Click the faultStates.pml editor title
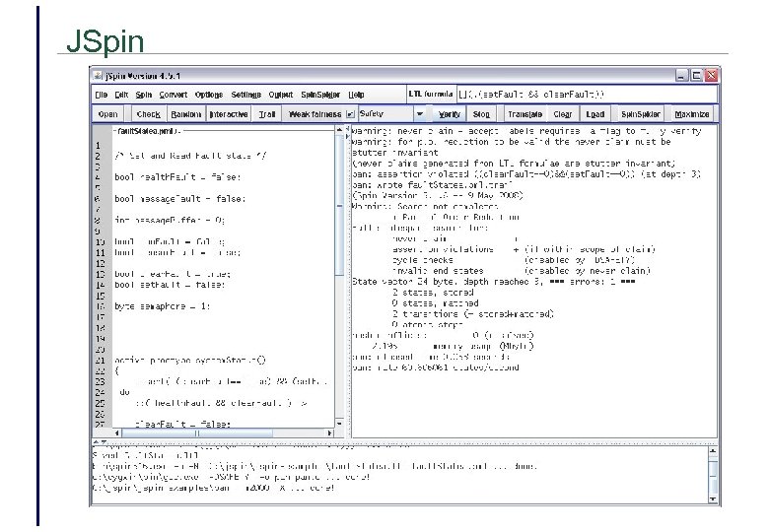The width and height of the screenshot is (769, 532). coord(149,131)
